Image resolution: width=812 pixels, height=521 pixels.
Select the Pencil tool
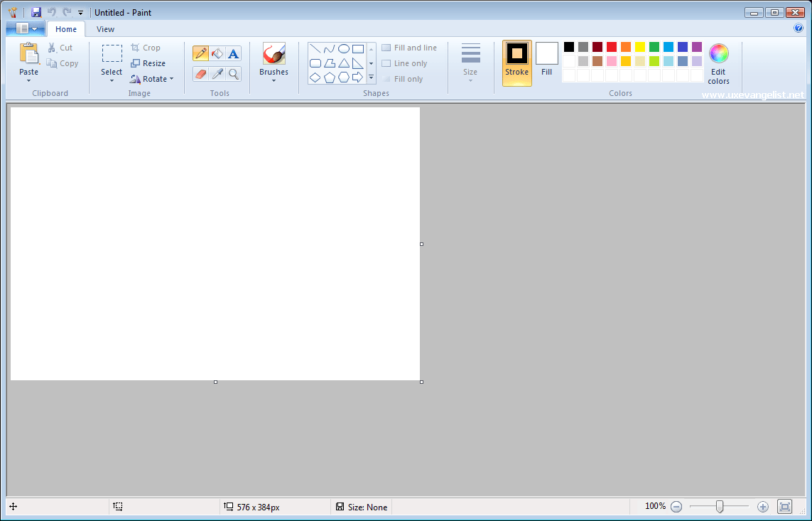[200, 53]
